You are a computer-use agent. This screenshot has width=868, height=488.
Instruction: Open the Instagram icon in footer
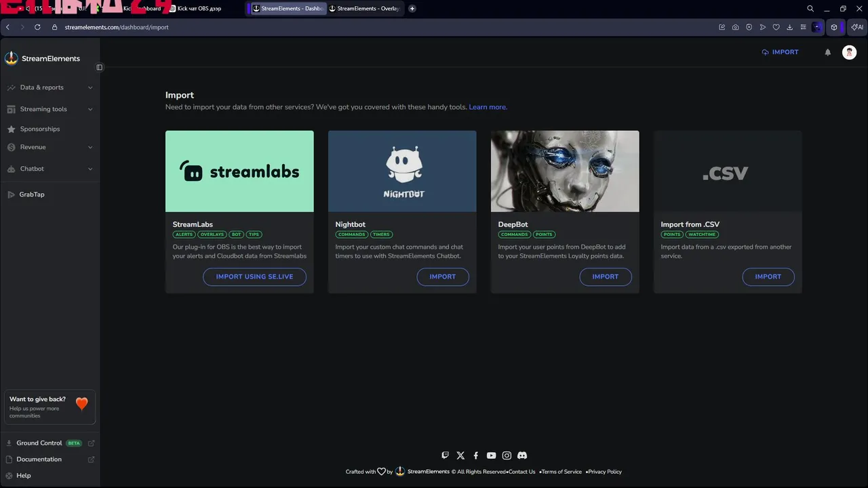(507, 455)
